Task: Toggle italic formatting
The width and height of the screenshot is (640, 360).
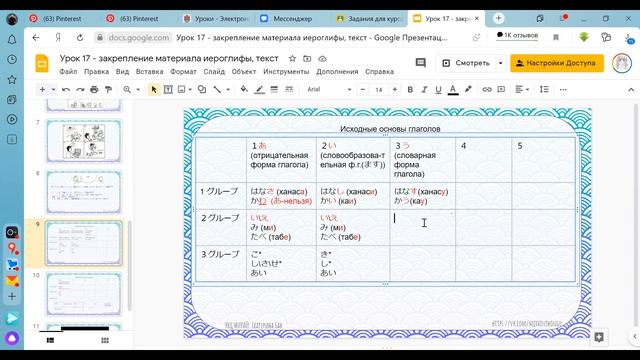Action: coord(424,89)
